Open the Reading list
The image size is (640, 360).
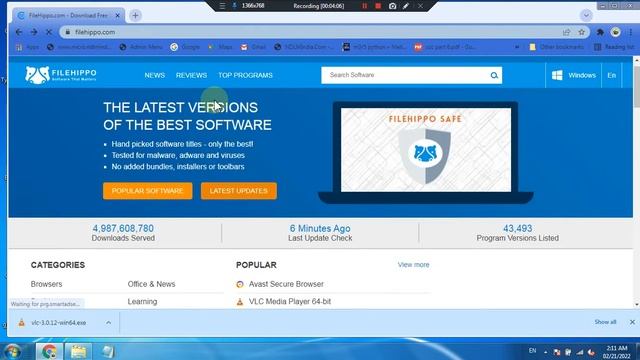(x=614, y=47)
